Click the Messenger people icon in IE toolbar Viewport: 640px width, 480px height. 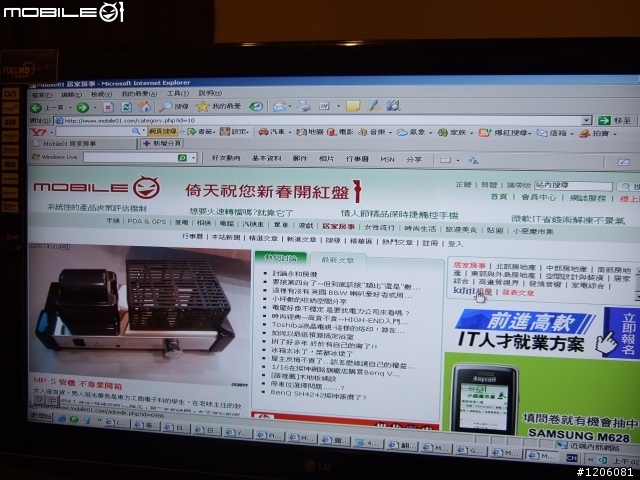(x=393, y=106)
